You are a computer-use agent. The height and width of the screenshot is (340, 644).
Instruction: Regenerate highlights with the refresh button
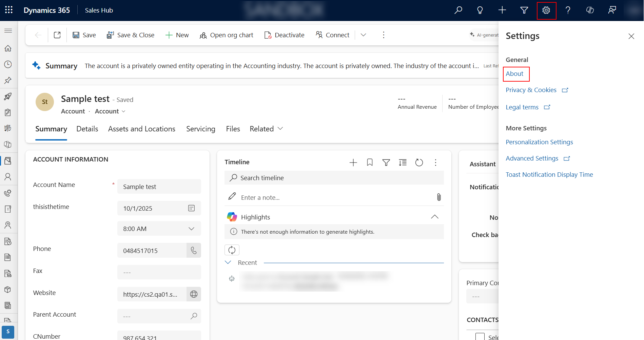[x=232, y=250]
